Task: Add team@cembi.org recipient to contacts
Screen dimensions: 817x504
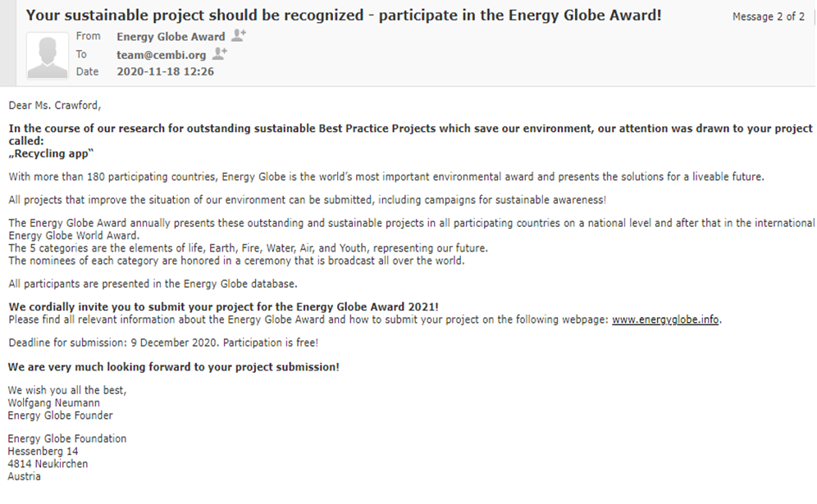Action: (x=220, y=53)
